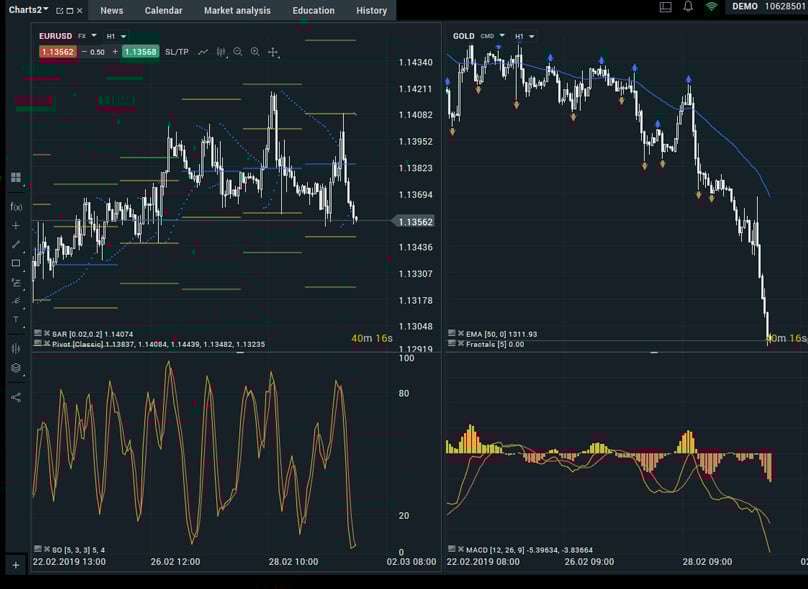Open the News tab

pos(112,10)
